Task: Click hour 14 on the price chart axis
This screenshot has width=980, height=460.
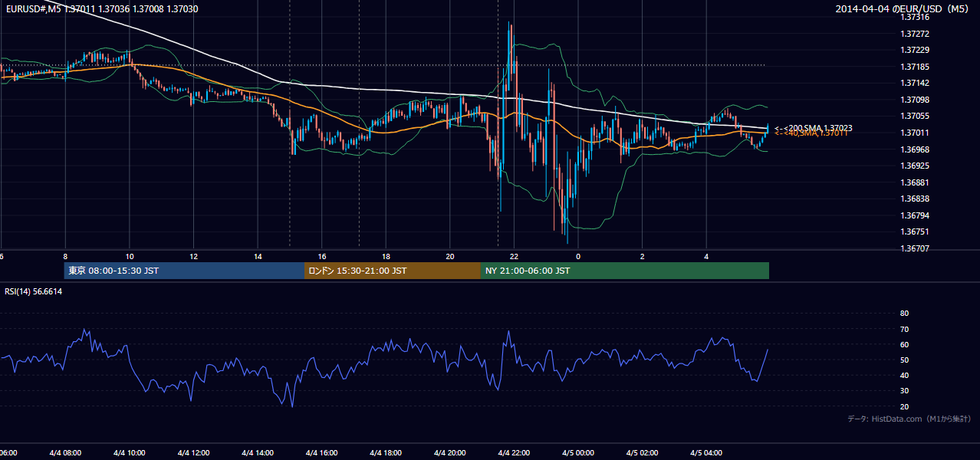Action: tap(258, 257)
